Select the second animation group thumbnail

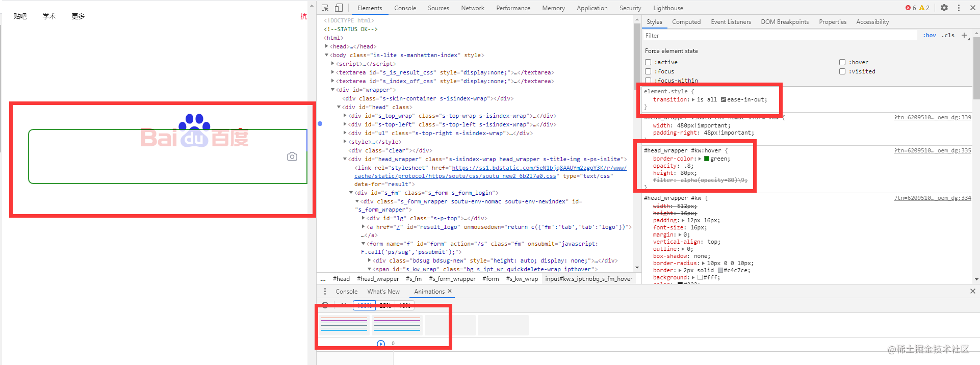(x=397, y=325)
